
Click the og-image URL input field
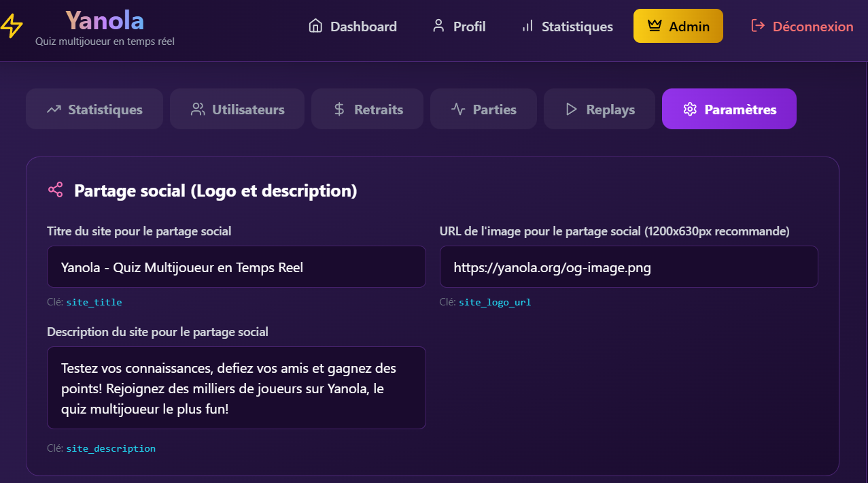pyautogui.click(x=628, y=267)
